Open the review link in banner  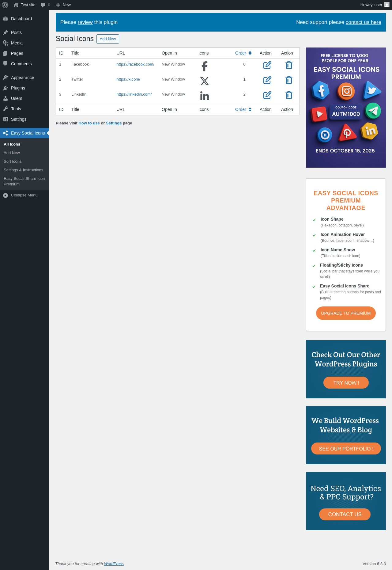pos(85,22)
